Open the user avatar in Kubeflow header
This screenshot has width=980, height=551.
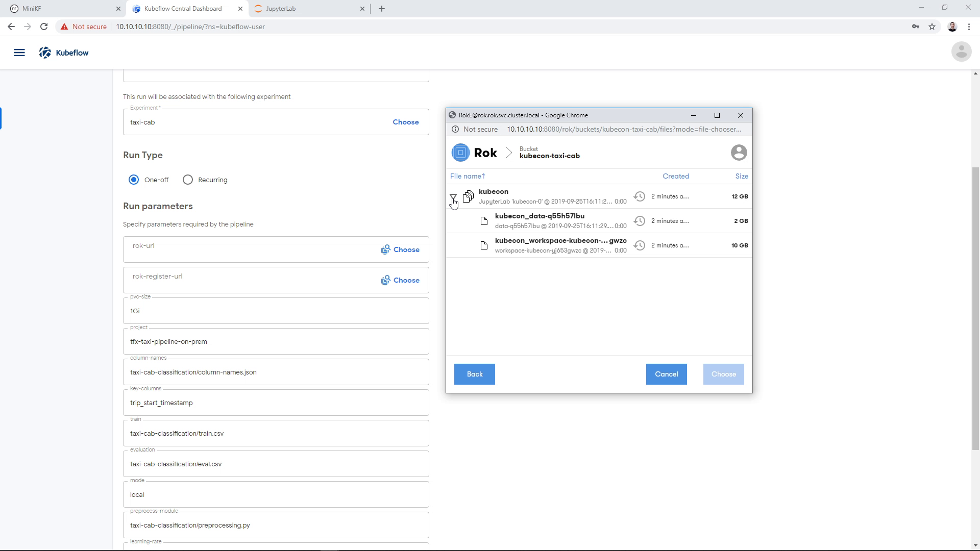coord(961,52)
